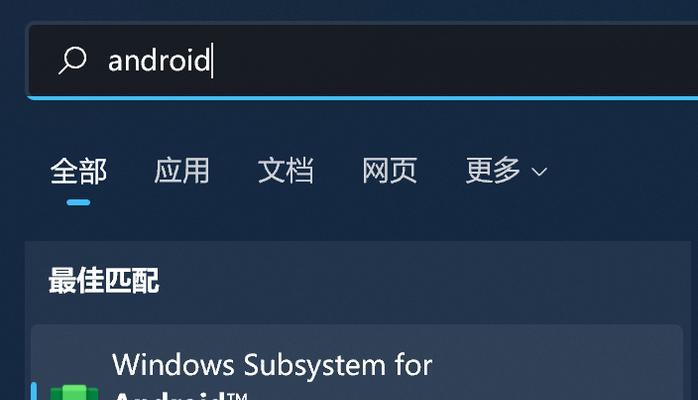Click the blue focus line under search box
Viewport: 698px width, 400px height.
(363, 98)
